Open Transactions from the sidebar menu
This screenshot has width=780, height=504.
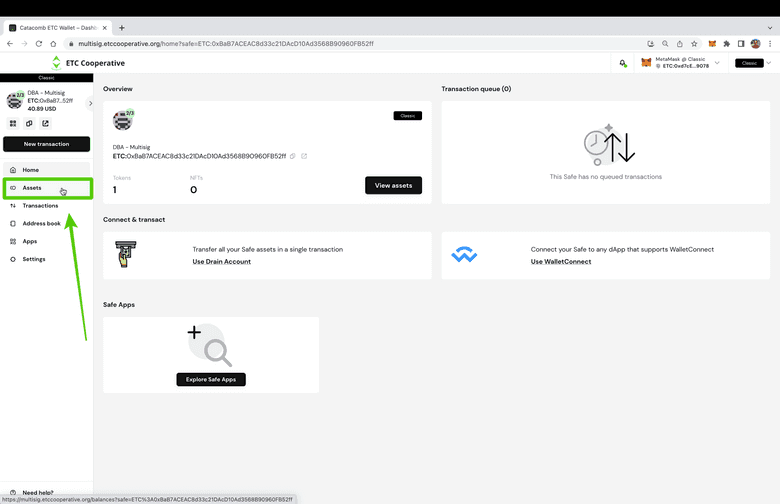[x=40, y=206]
